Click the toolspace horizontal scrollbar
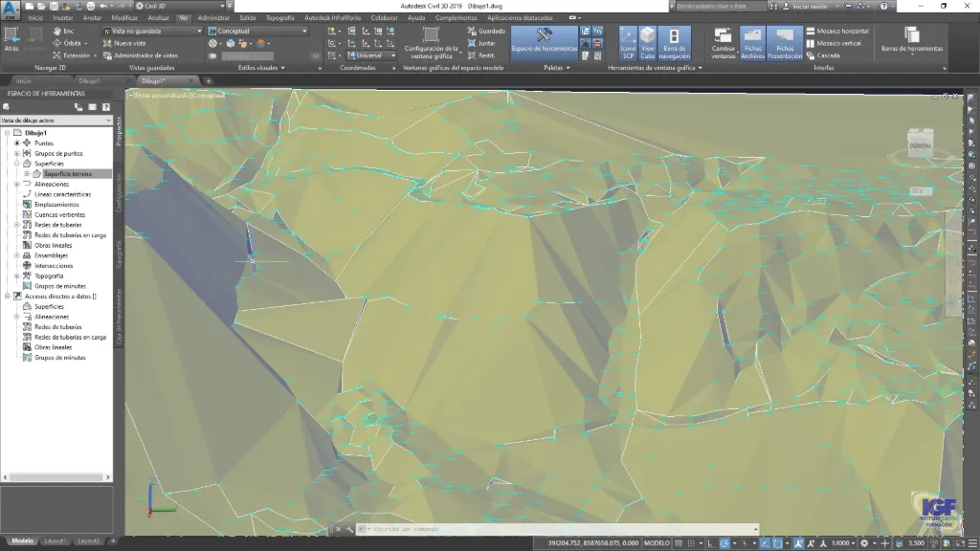 click(x=56, y=476)
